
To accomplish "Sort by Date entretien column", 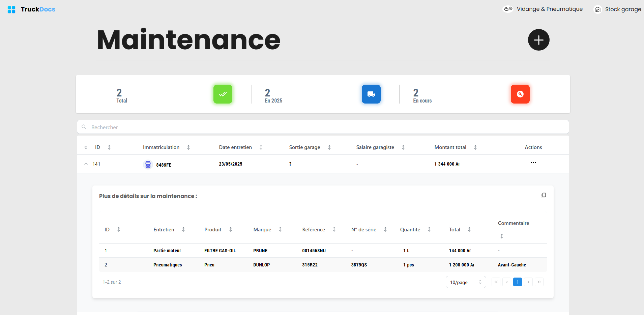I will tap(261, 147).
